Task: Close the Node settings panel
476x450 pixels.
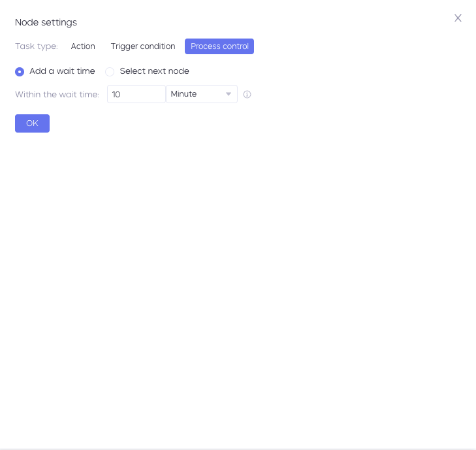Action: [458, 18]
